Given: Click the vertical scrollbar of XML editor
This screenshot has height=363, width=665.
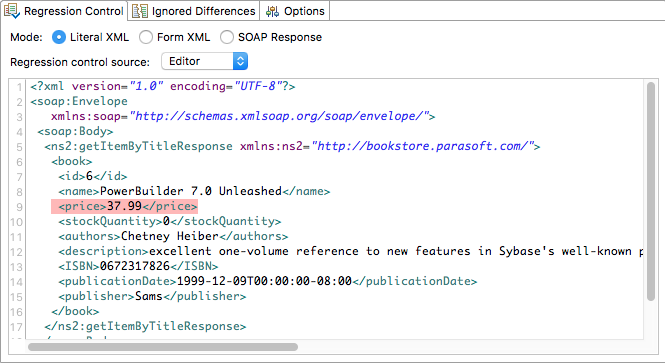Looking at the screenshot, I should point(651,191).
